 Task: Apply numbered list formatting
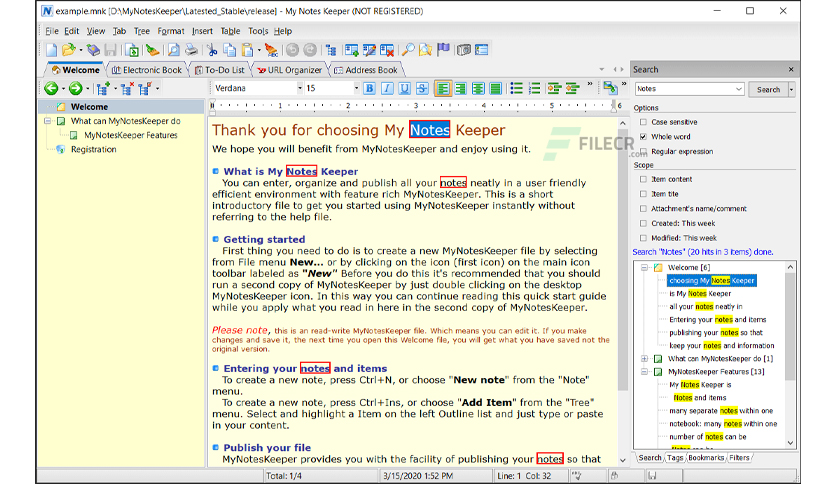(534, 88)
